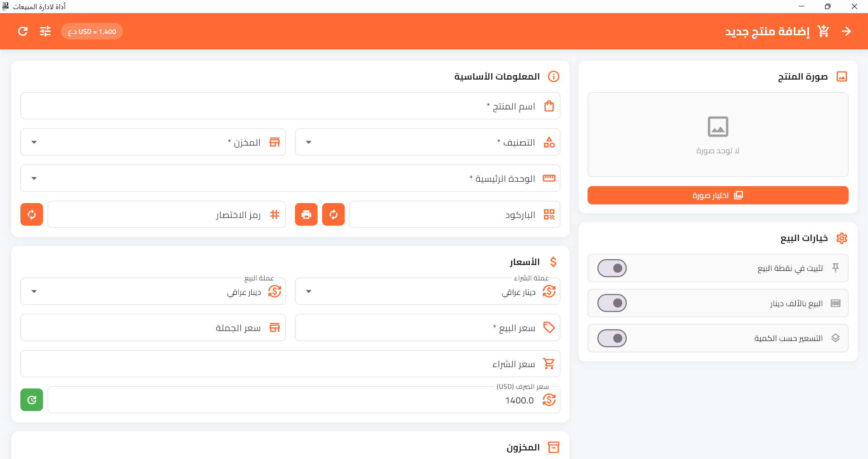Click inside the اسم المنتج input field

[290, 106]
